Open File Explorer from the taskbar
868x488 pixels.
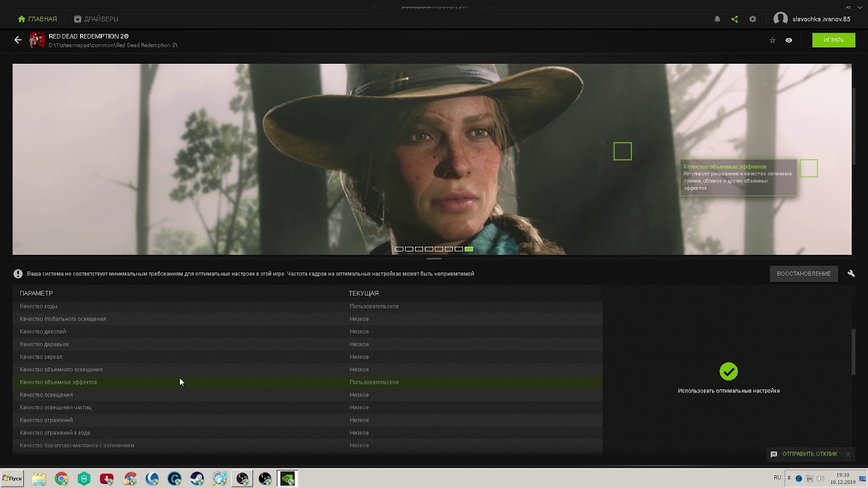click(39, 479)
